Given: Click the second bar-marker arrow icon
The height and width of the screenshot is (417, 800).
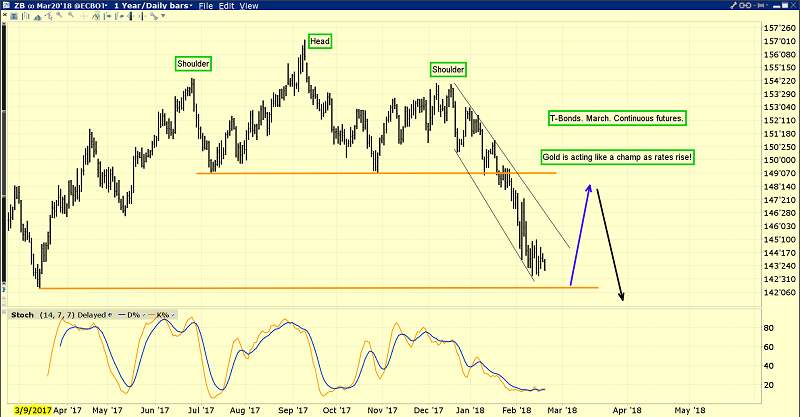Looking at the screenshot, I should [119, 16].
